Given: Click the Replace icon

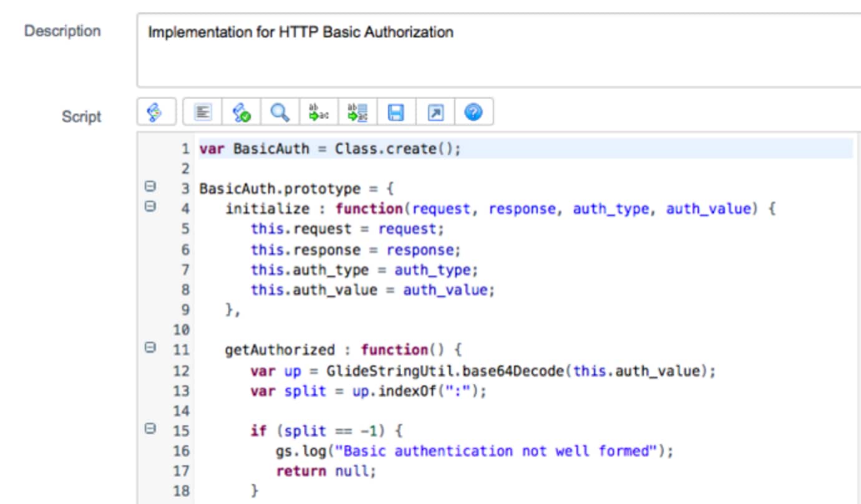Looking at the screenshot, I should pos(319,113).
